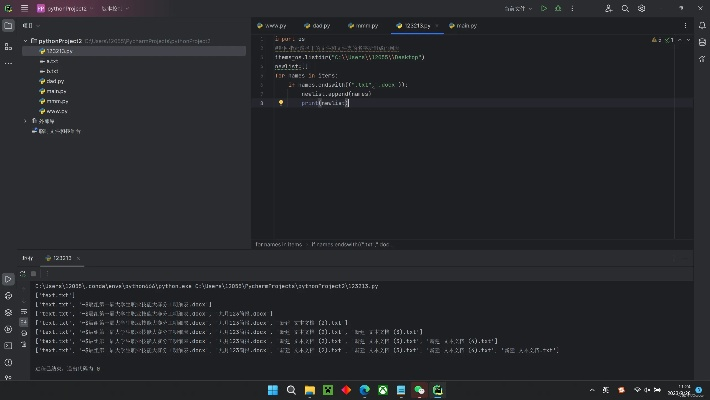Switch to the main.py editor tab
The height and width of the screenshot is (400, 710).
tap(466, 25)
